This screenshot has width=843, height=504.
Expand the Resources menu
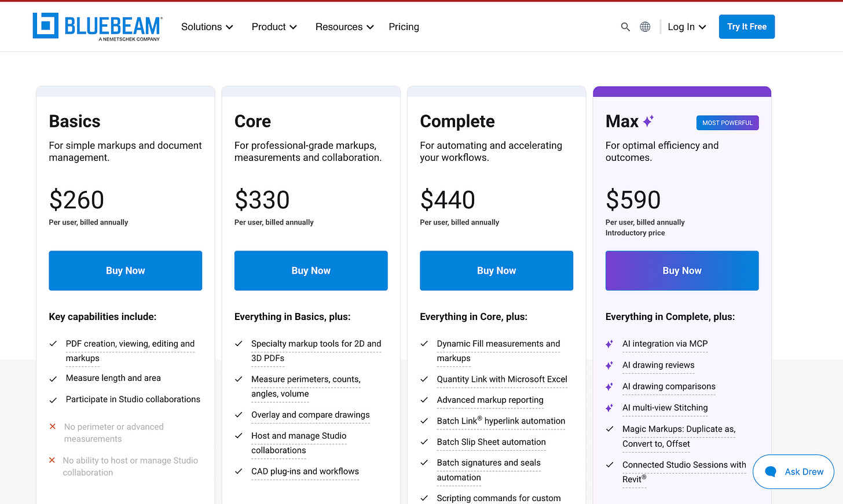(344, 27)
